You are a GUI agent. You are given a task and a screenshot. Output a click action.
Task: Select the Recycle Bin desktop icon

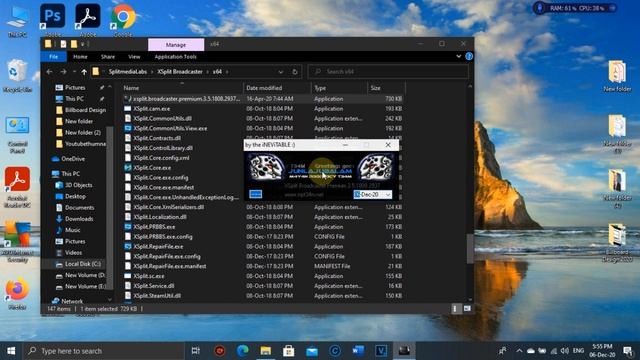point(17,76)
